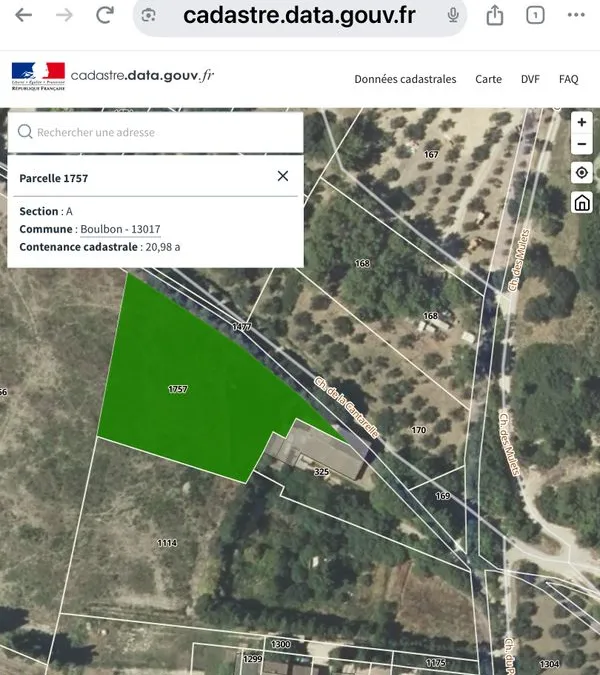Zoom in on the map
600x675 pixels.
pos(581,122)
